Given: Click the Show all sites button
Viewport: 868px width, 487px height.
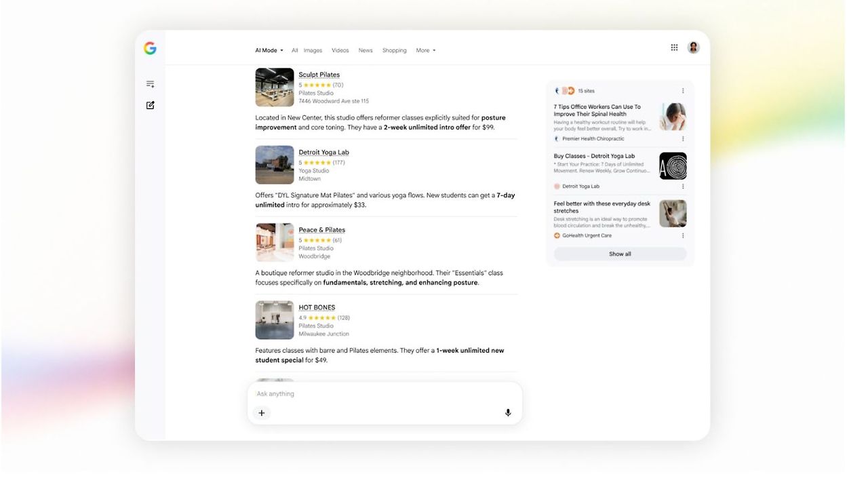Looking at the screenshot, I should (x=620, y=254).
